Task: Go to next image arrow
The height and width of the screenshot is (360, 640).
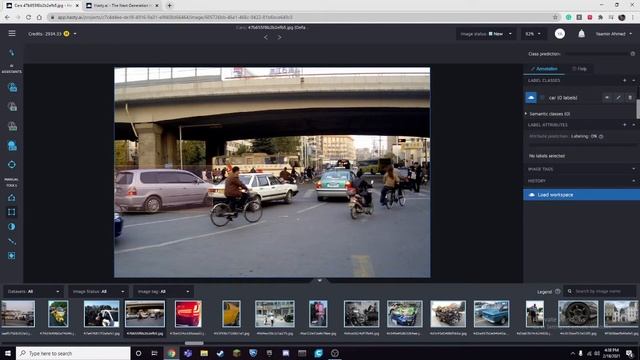Action: click(280, 37)
